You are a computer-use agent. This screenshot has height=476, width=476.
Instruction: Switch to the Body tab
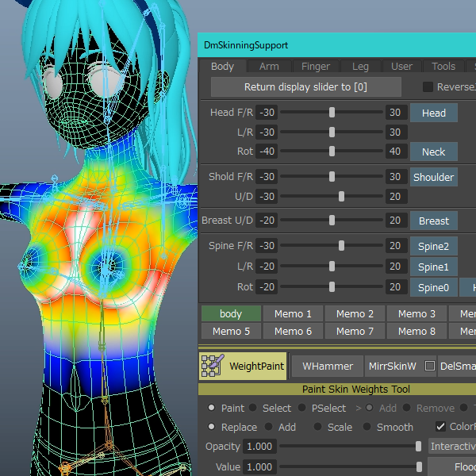click(x=222, y=66)
